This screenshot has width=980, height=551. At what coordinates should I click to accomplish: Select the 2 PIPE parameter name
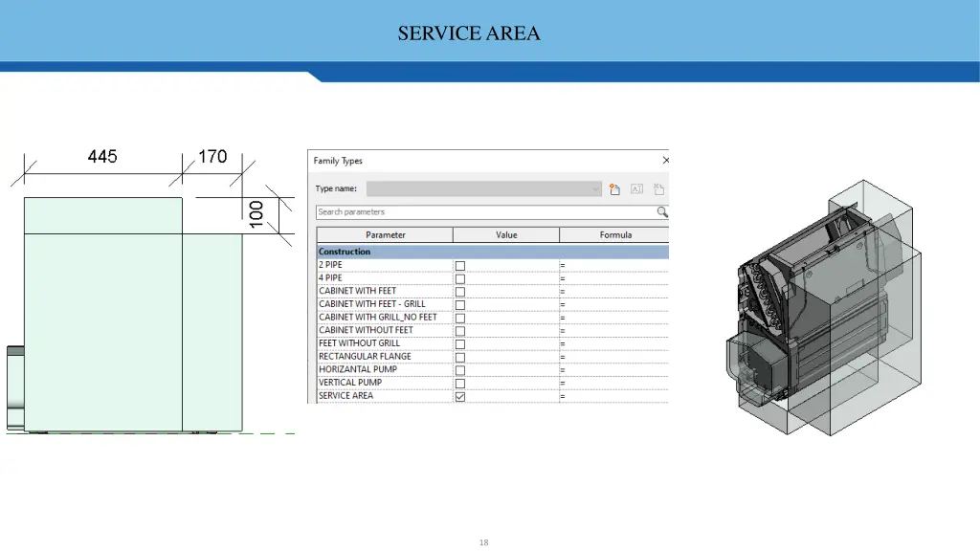(x=330, y=265)
